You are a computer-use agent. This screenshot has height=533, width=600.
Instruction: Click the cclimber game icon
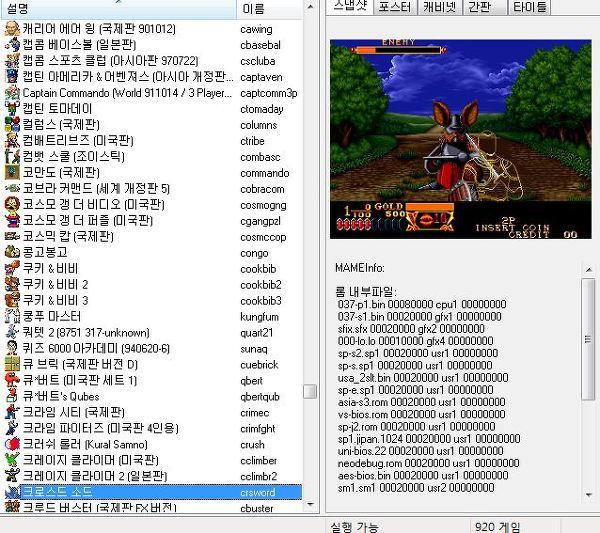click(12, 460)
